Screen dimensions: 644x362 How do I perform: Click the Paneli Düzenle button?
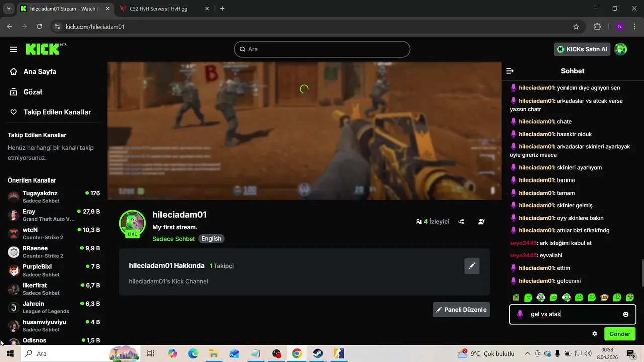pyautogui.click(x=461, y=310)
